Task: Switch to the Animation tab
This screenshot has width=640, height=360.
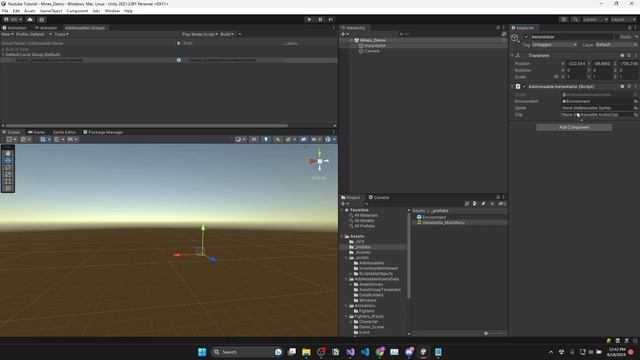Action: tap(14, 28)
